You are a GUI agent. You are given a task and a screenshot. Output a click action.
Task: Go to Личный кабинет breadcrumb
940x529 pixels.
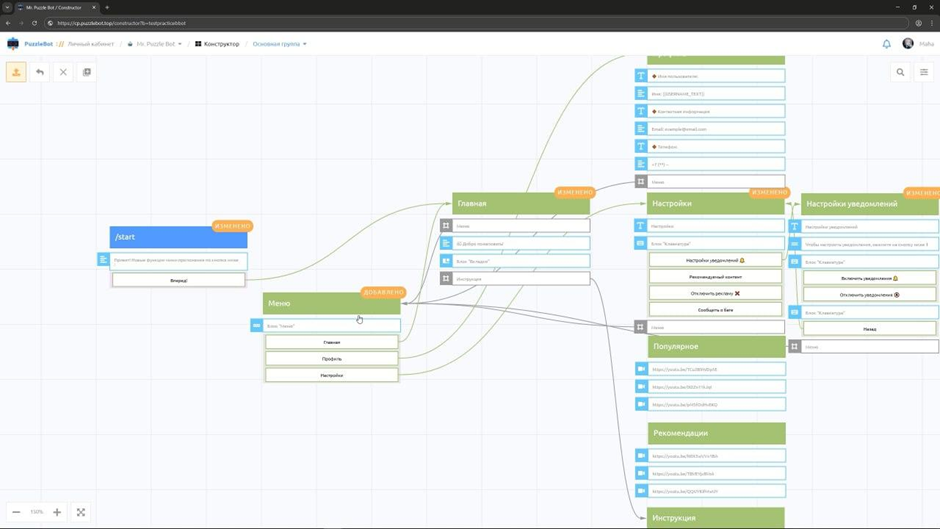tap(91, 44)
